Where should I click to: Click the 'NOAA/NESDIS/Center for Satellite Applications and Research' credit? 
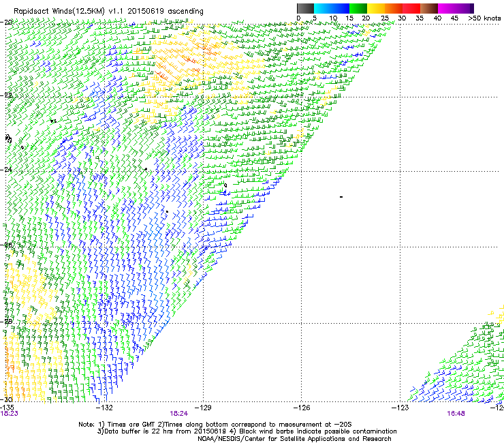click(294, 439)
